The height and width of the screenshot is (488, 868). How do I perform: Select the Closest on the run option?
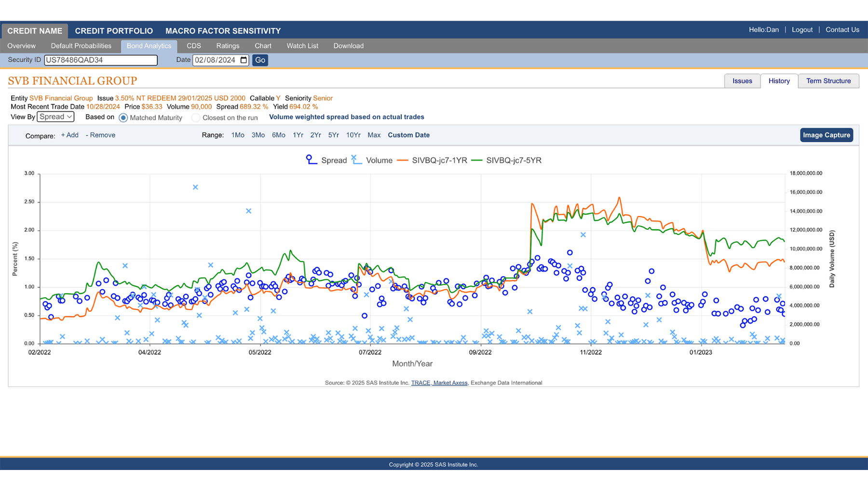(x=196, y=118)
